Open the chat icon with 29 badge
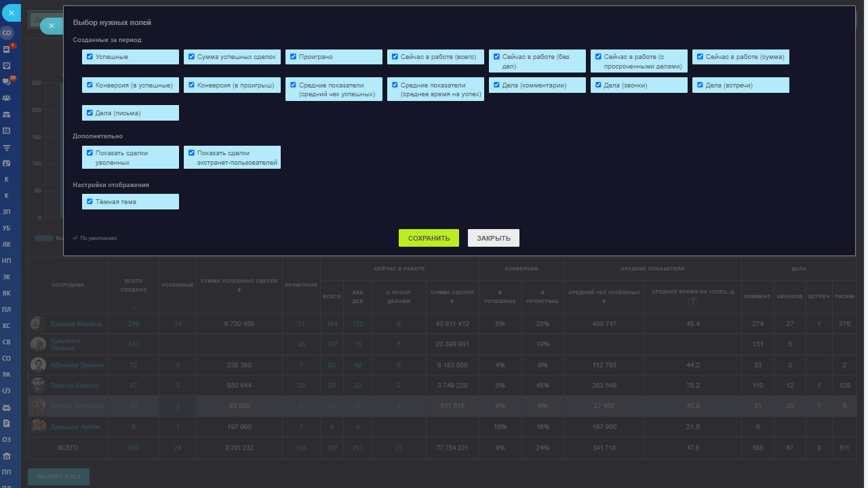The width and height of the screenshot is (868, 488). [x=7, y=81]
